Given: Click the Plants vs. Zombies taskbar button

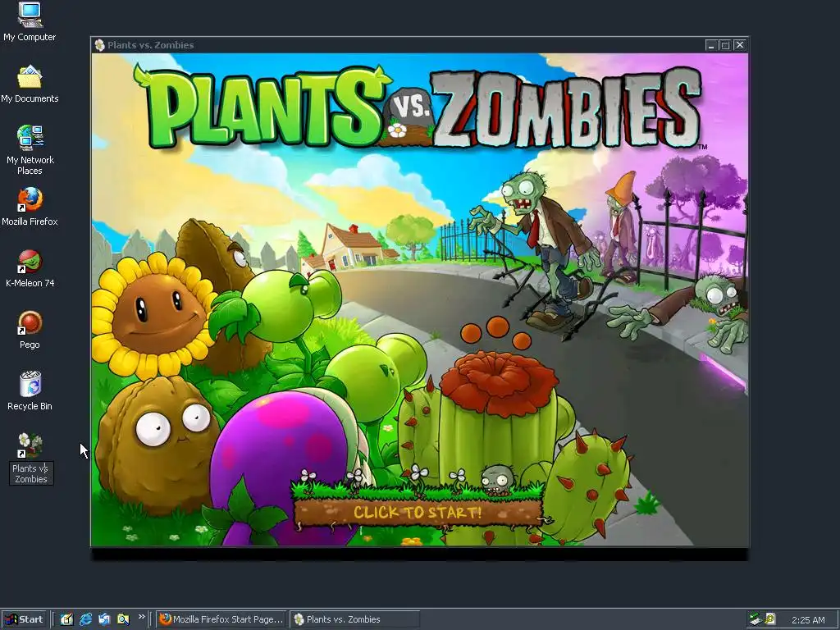Looking at the screenshot, I should (x=354, y=619).
